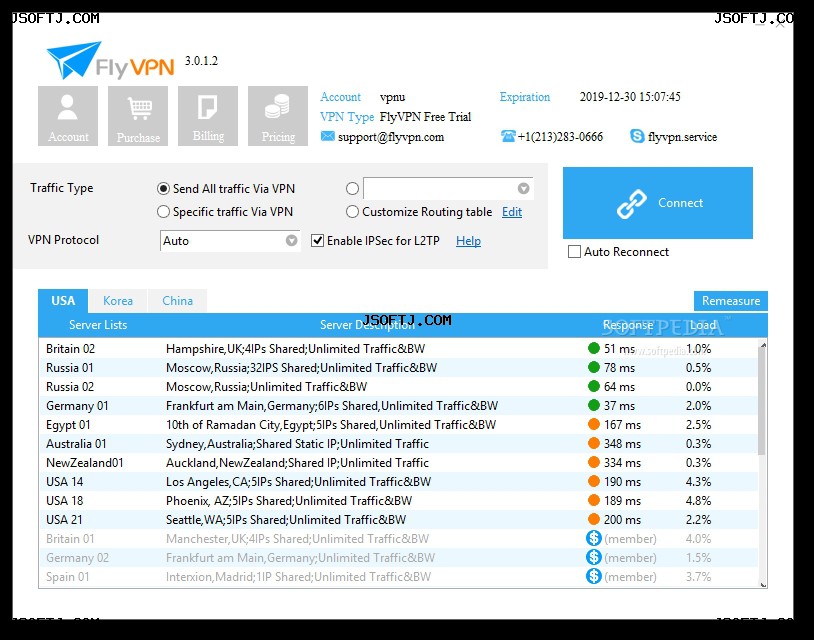Click the FlyVPN paper plane logo
Screen dimensions: 814x640
tap(73, 60)
